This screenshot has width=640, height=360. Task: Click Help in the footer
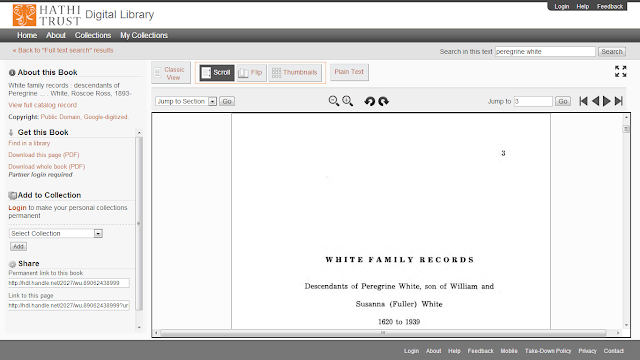point(454,351)
